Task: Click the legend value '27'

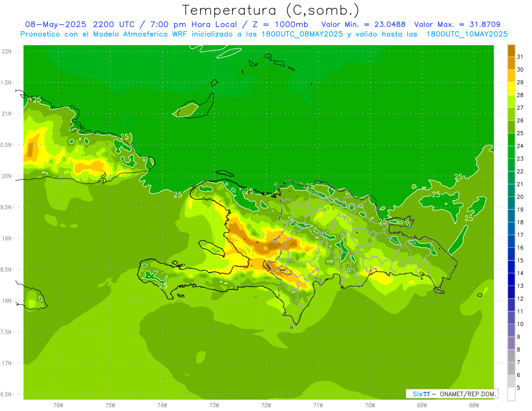Action: tap(520, 108)
